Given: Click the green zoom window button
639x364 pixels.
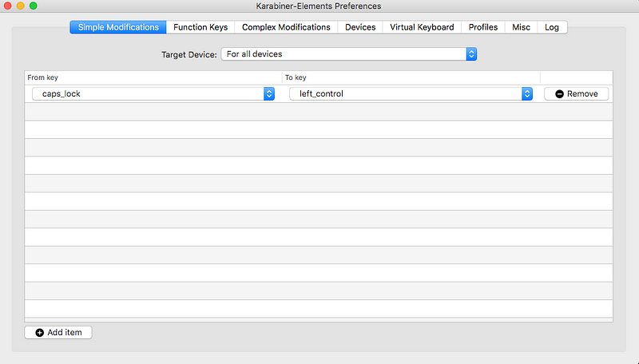Looking at the screenshot, I should [x=34, y=6].
